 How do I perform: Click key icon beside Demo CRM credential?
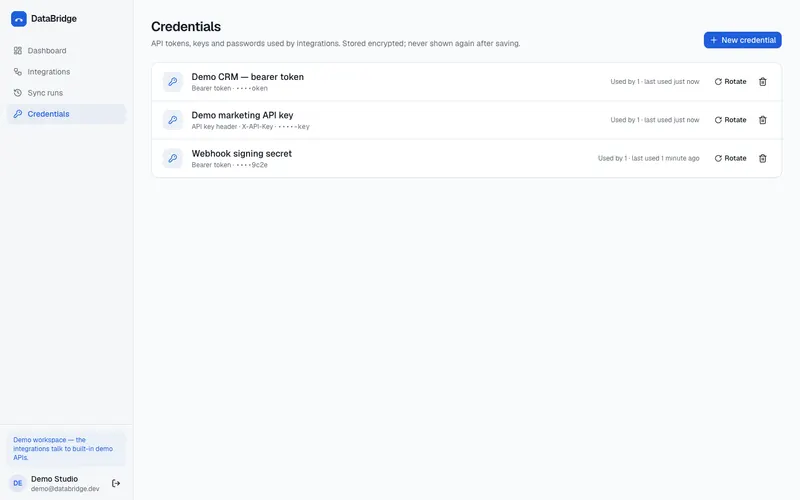pyautogui.click(x=173, y=82)
